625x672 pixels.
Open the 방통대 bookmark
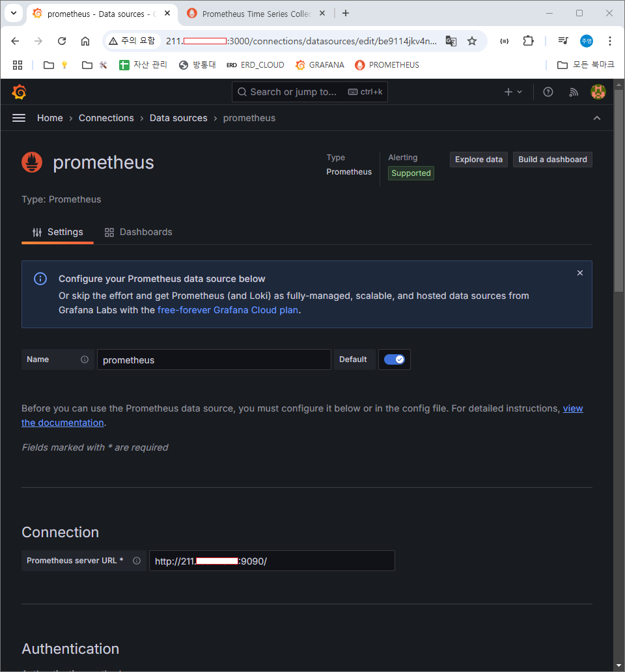[197, 64]
